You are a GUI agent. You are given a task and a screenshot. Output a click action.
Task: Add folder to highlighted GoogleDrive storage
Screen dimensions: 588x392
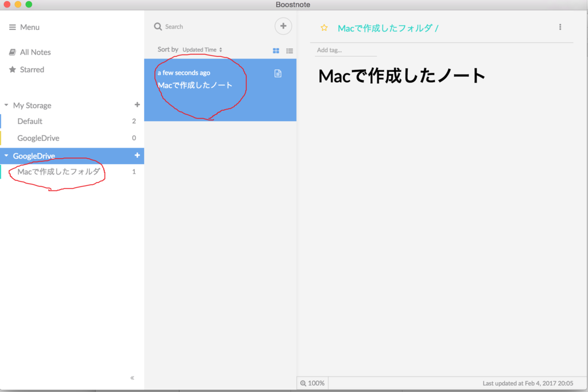[x=137, y=155]
